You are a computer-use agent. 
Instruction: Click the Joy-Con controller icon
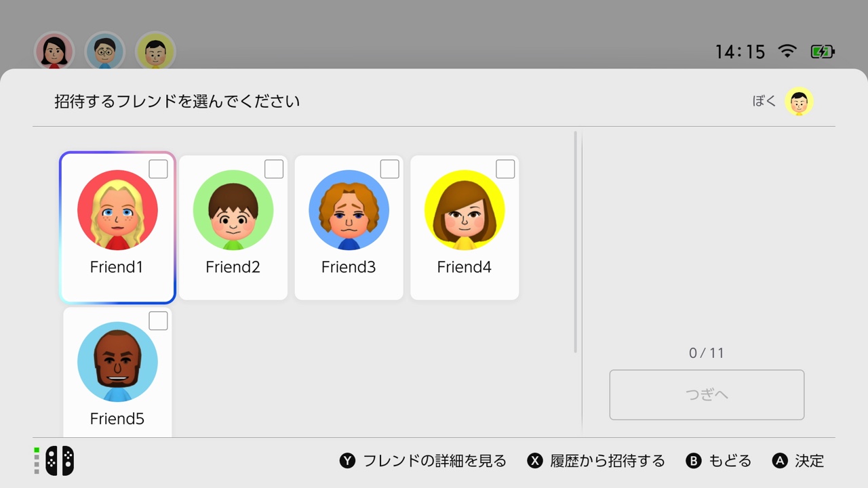pos(60,461)
